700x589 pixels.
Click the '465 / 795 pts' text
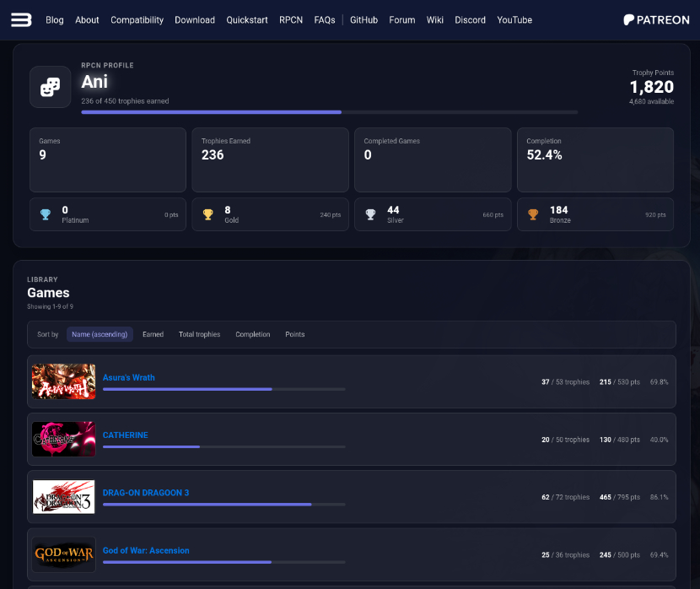coord(620,498)
